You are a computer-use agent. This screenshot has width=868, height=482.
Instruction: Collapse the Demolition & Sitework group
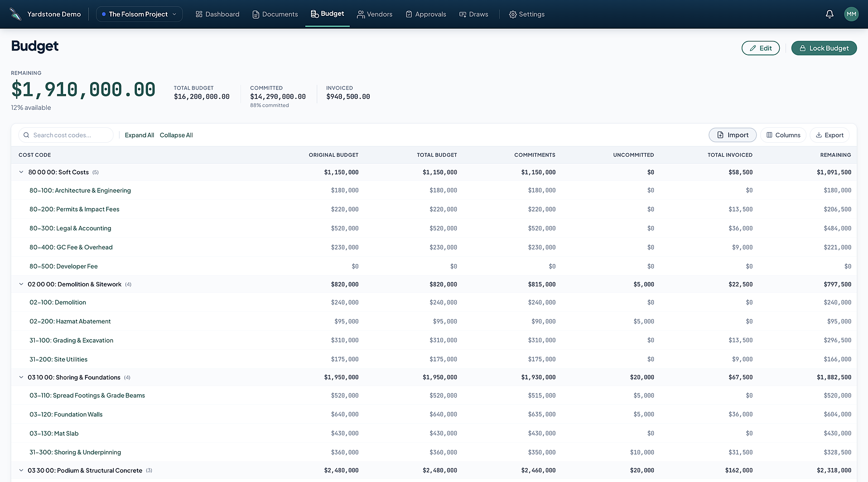pos(21,284)
